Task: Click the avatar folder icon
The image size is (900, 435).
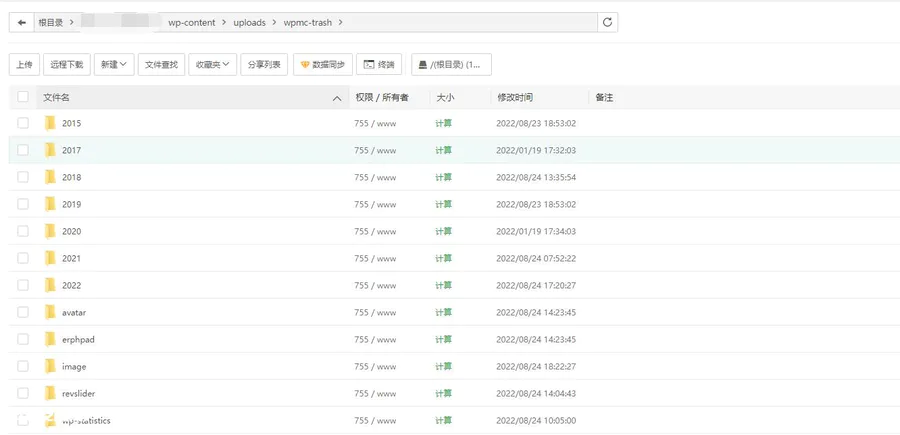Action: point(50,312)
